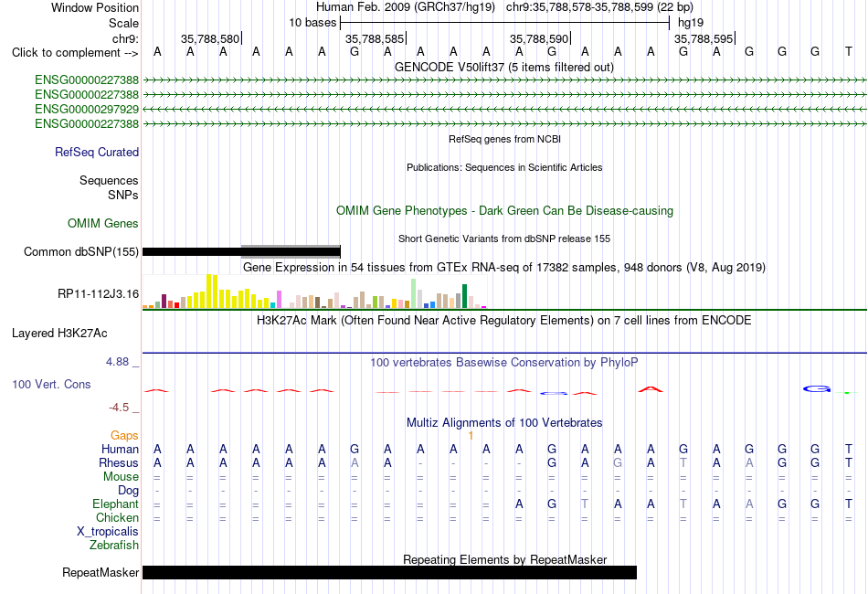Click Publications: Sequences in Scientific Articles title
The width and height of the screenshot is (868, 594).
click(x=504, y=167)
